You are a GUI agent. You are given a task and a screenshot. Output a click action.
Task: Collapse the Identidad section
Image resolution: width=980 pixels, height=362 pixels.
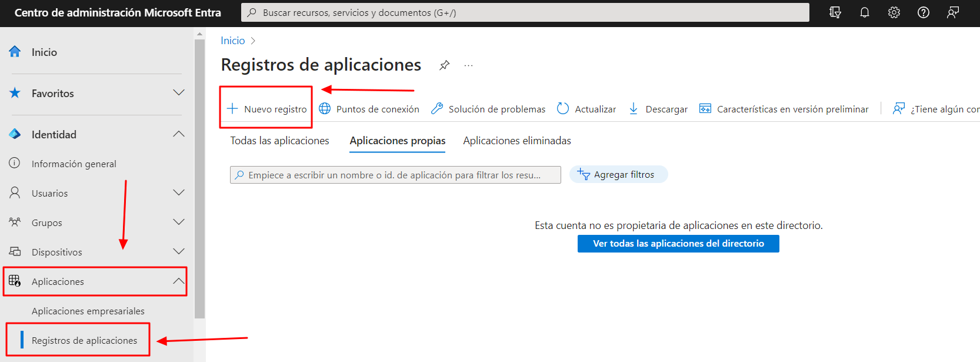coord(179,134)
